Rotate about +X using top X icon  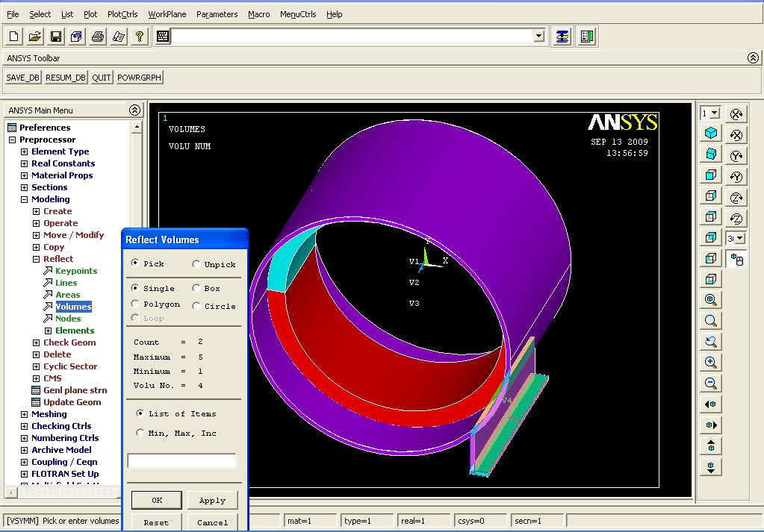tap(736, 114)
